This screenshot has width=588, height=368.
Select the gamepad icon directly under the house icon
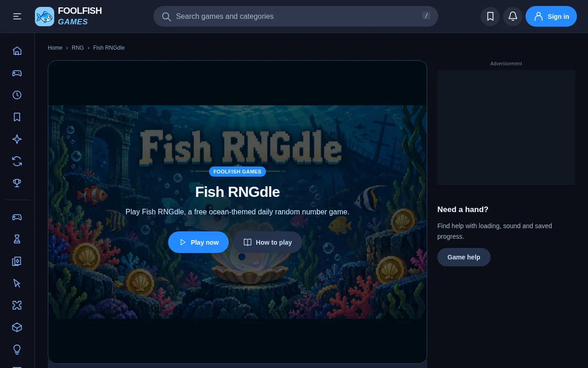pos(17,73)
